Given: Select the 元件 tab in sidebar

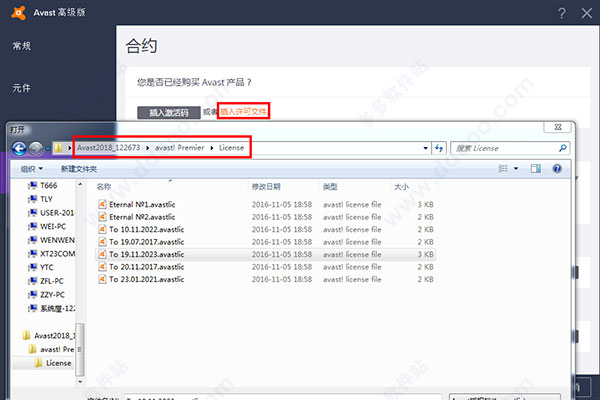Looking at the screenshot, I should [22, 87].
